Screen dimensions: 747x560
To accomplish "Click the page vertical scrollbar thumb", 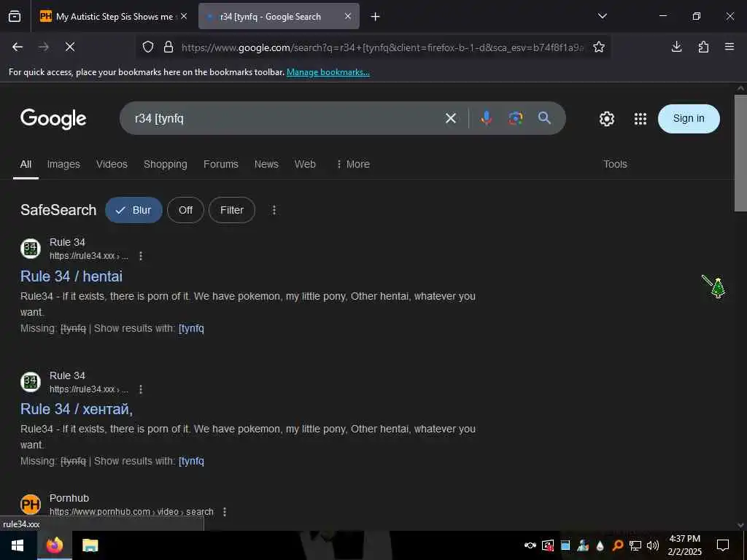I will (x=740, y=152).
